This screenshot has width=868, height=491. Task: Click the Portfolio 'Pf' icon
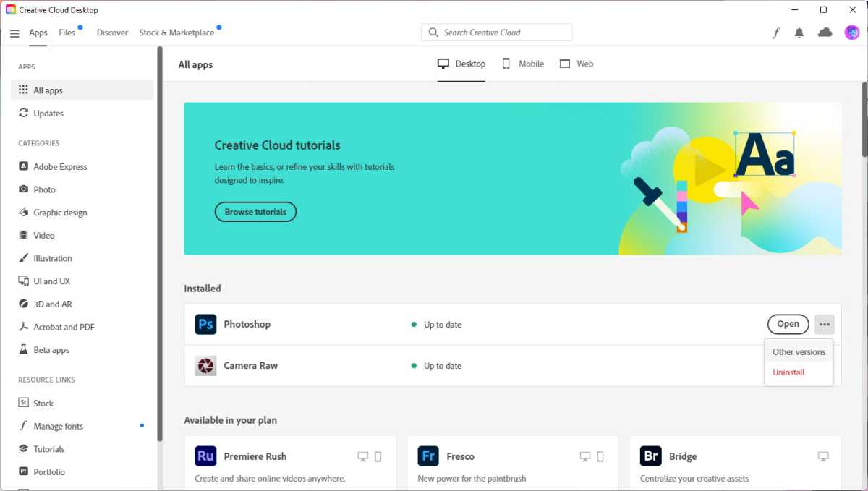[x=23, y=471]
